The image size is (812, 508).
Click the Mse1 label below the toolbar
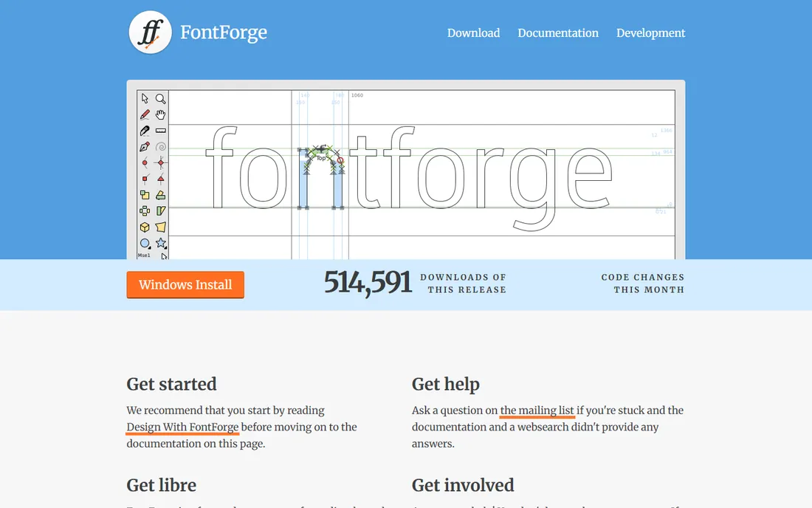[x=144, y=255]
